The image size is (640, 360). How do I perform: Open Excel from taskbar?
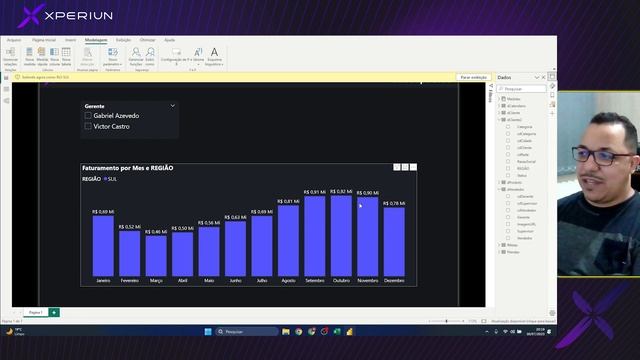click(337, 331)
